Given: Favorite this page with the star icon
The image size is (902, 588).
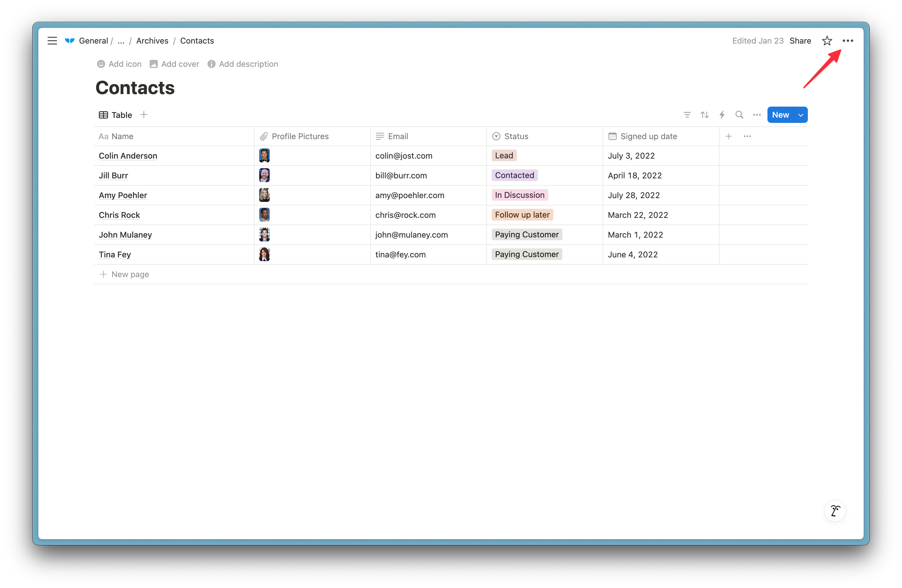Looking at the screenshot, I should 827,41.
